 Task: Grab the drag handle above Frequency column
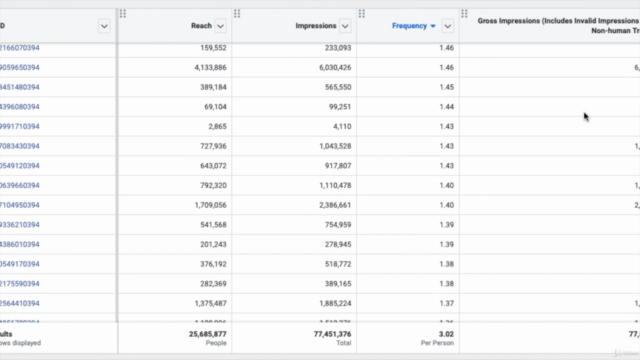[362, 14]
